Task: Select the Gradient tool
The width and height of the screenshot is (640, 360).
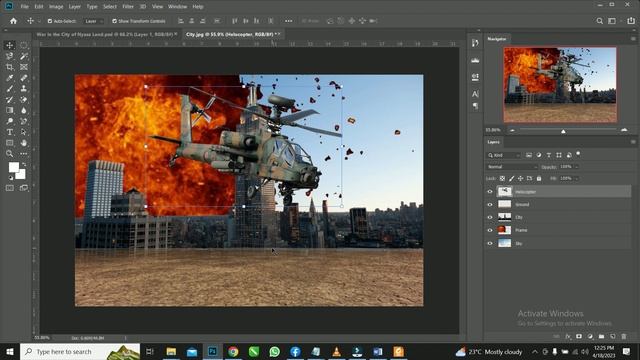Action: pos(10,110)
